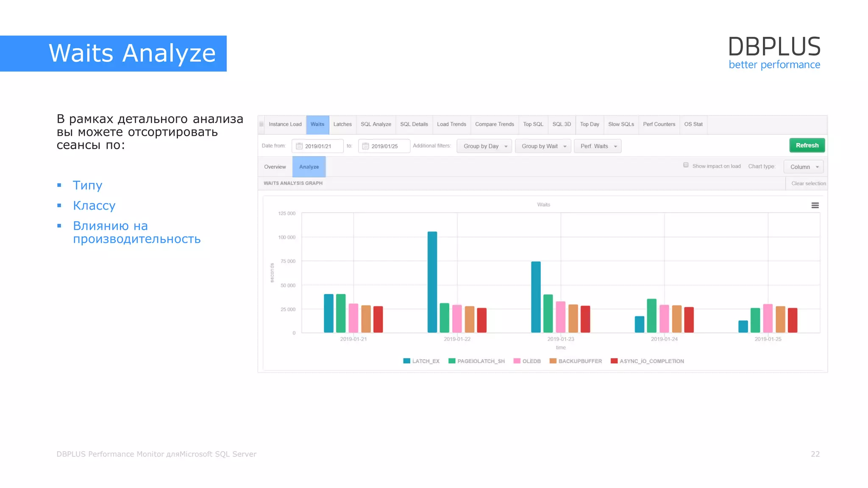Go to the SQL Analyze tab

(376, 124)
